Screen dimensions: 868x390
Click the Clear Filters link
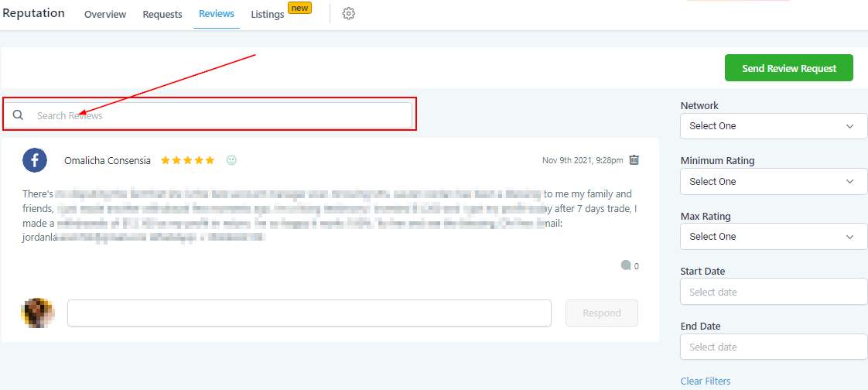pyautogui.click(x=705, y=381)
